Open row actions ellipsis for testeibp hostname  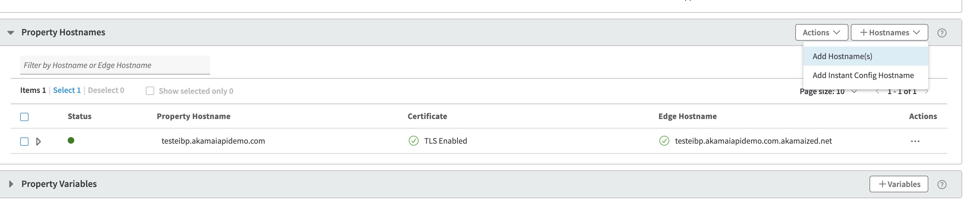click(x=915, y=141)
